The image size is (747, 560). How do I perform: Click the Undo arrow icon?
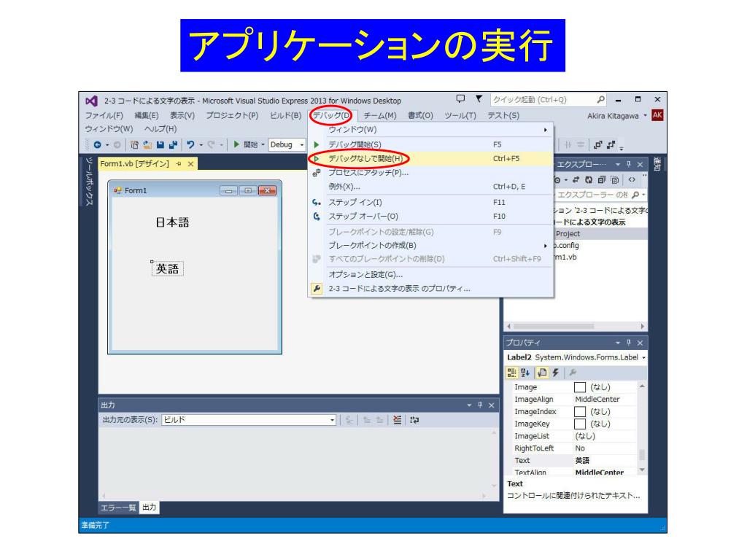pos(190,145)
